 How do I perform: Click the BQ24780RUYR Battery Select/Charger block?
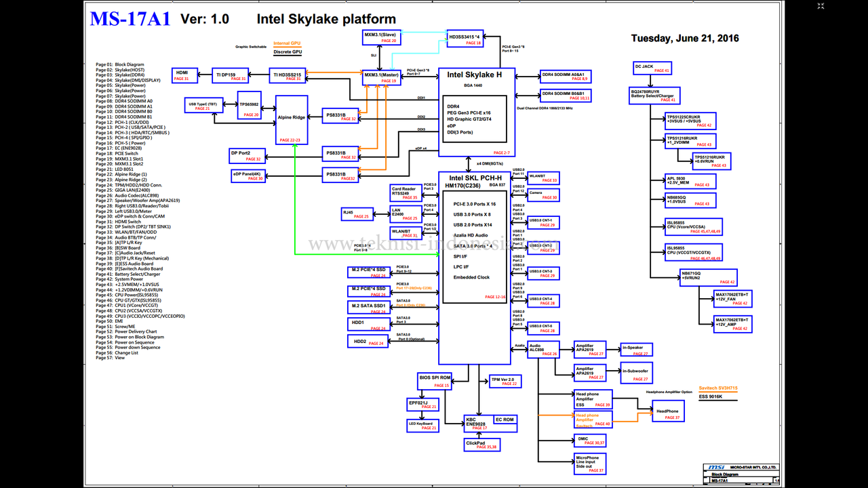coord(655,96)
